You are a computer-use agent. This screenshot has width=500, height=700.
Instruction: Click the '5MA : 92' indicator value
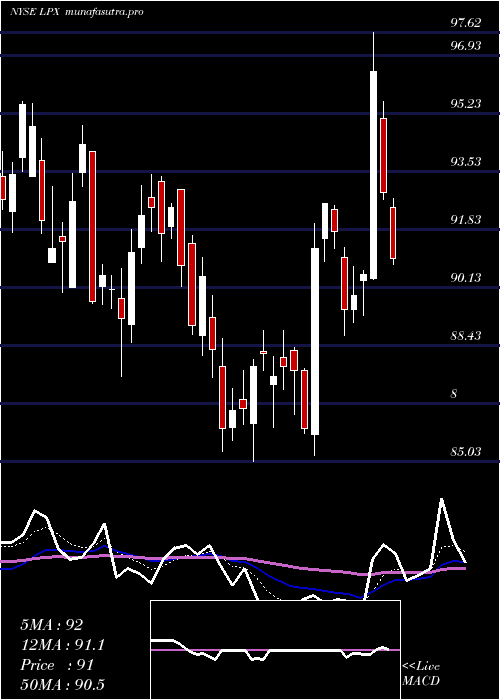[x=52, y=625]
